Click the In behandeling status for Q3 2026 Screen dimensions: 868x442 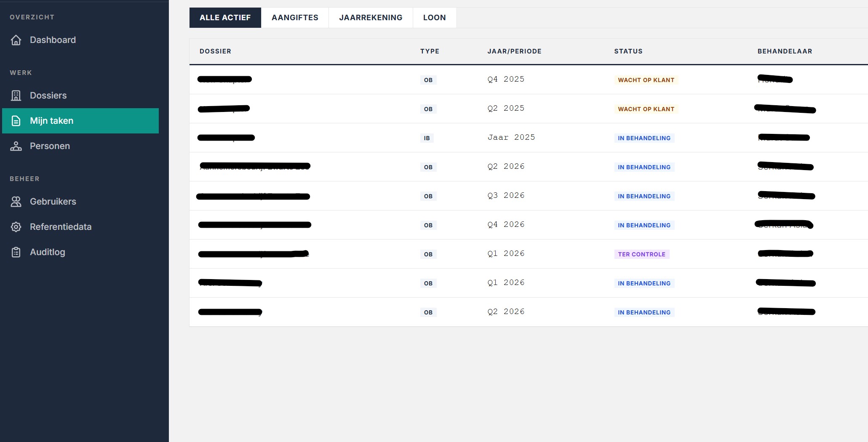pyautogui.click(x=644, y=196)
